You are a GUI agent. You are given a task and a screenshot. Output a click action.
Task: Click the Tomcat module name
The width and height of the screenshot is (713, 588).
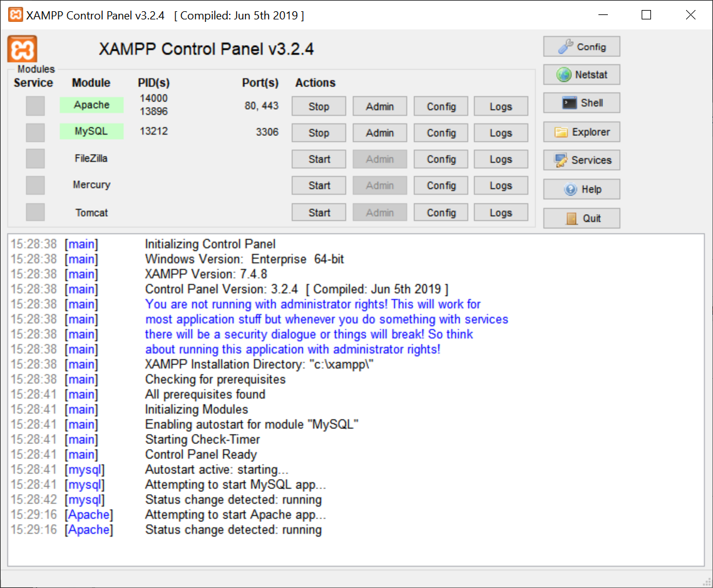tap(91, 212)
